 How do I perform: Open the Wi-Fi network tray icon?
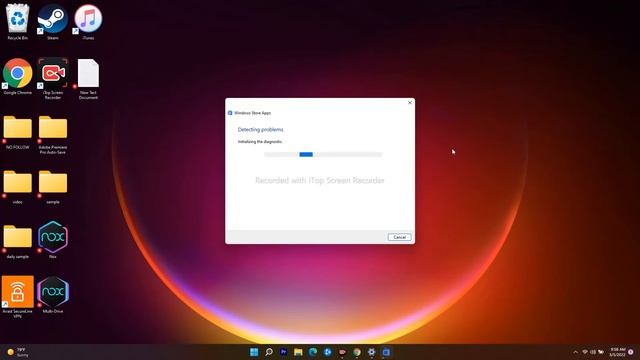585,352
